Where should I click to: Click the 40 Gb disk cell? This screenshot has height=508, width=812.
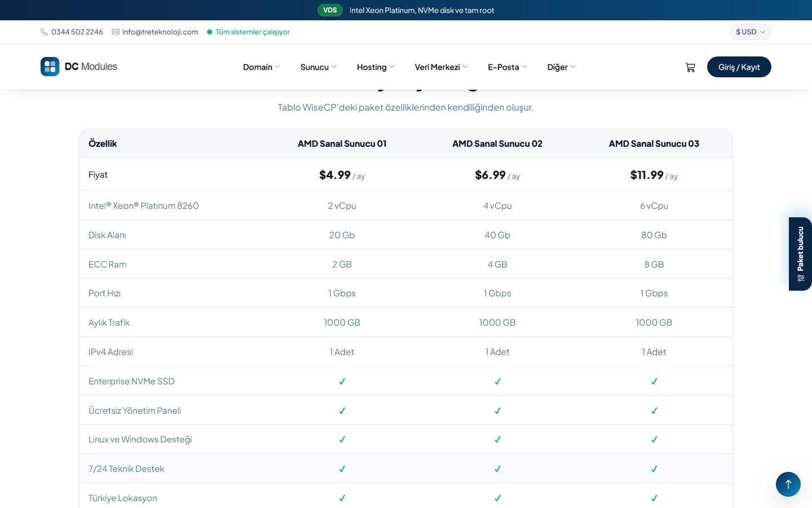pos(497,235)
